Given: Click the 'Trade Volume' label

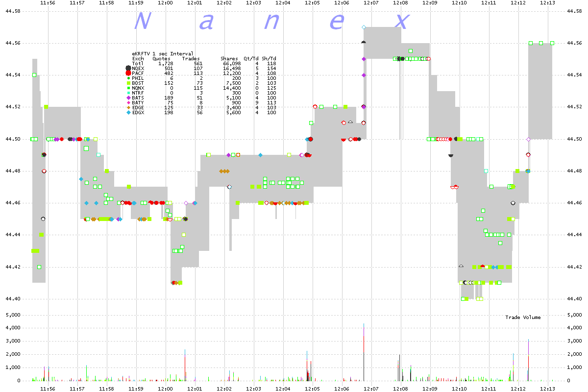Looking at the screenshot, I should pos(523,318).
